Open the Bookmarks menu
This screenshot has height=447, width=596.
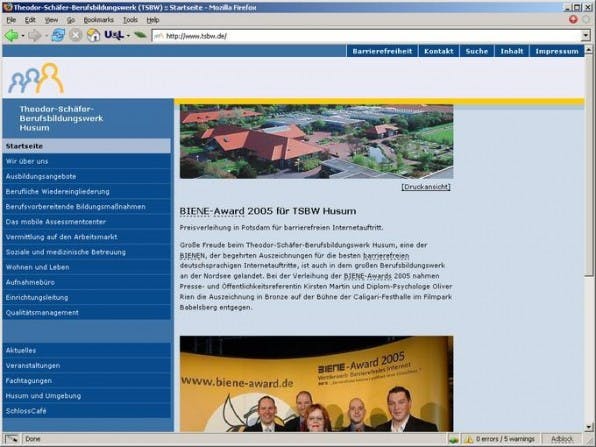coord(98,20)
